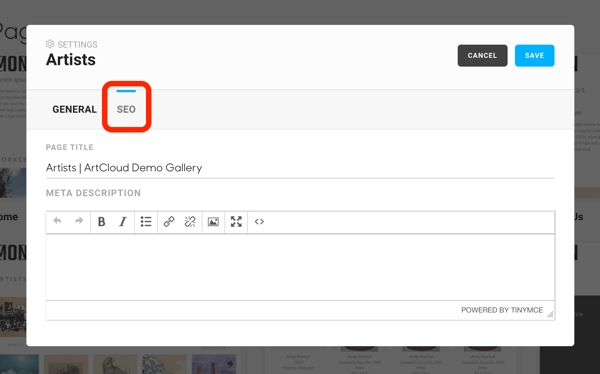Cancel the Artists settings dialog
600x374 pixels.
coord(483,56)
